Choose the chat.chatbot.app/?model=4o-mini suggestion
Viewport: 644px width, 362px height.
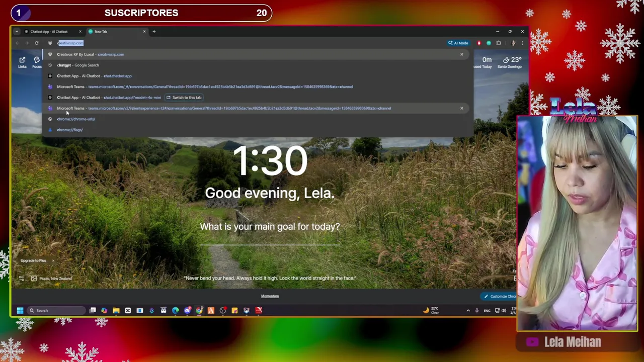point(257,98)
